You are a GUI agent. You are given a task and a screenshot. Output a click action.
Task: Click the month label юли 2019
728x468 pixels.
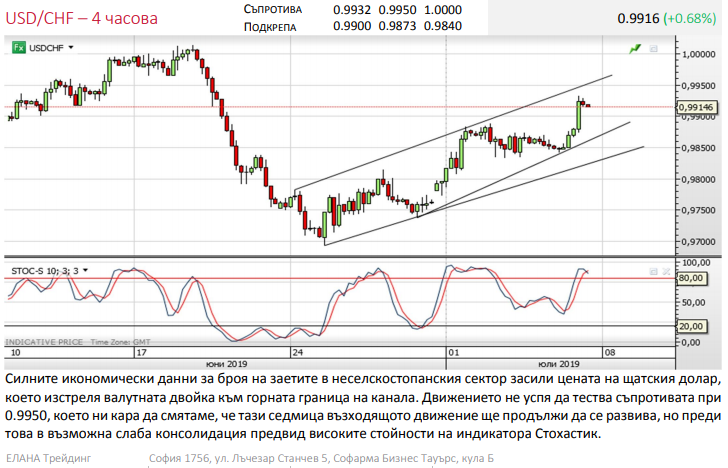click(559, 364)
